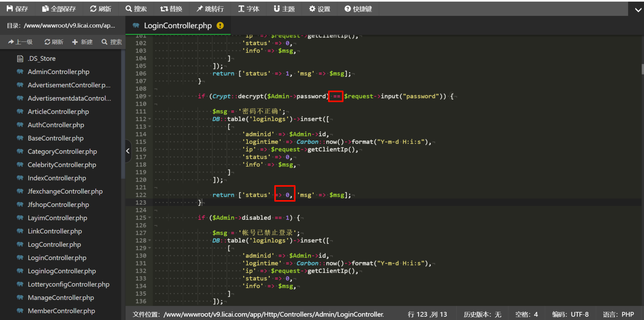The height and width of the screenshot is (320, 644).
Task: Open JfshopController.php
Action: pyautogui.click(x=58, y=205)
